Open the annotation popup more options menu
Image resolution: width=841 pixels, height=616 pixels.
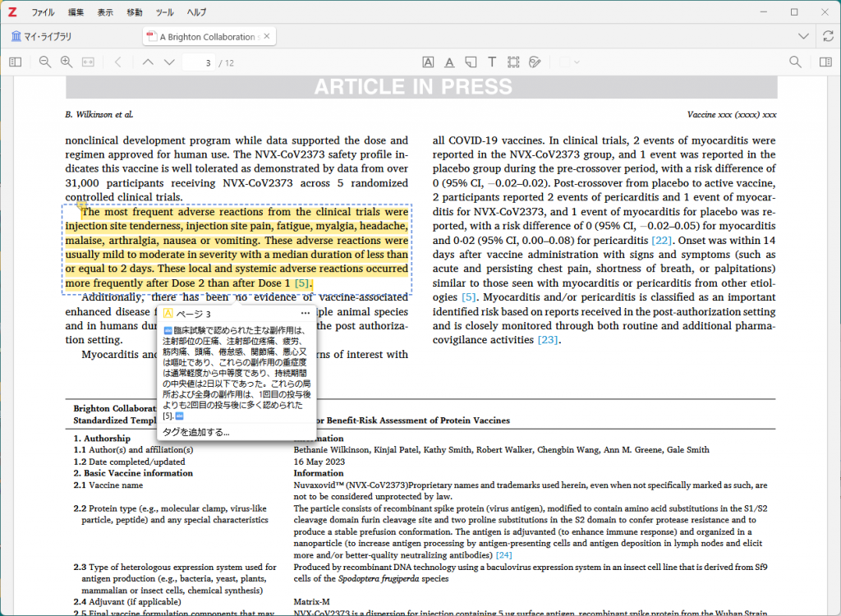click(x=306, y=314)
